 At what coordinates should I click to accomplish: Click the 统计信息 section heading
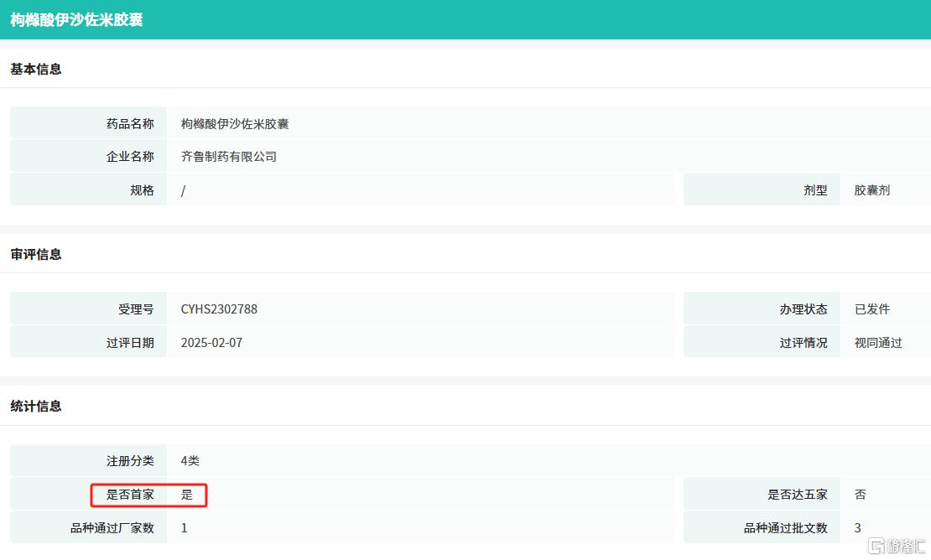click(x=35, y=407)
